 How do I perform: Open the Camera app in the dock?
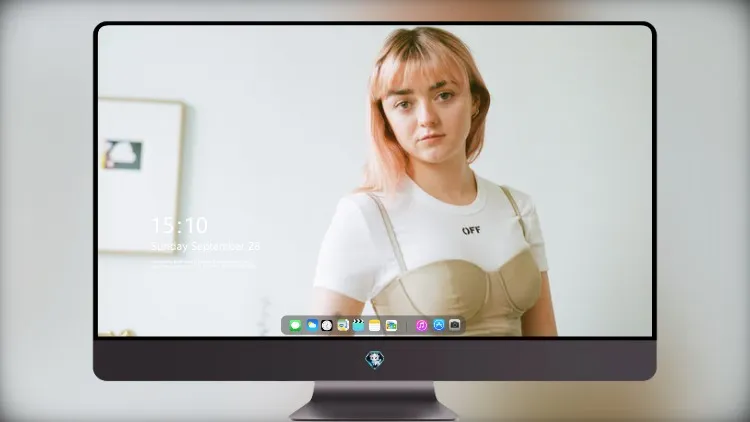455,325
